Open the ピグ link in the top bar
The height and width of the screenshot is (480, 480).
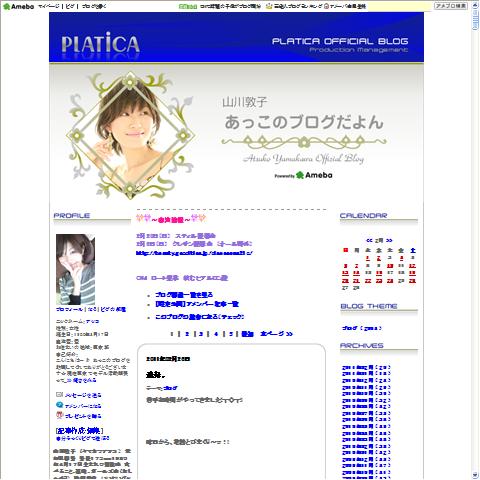tap(70, 6)
